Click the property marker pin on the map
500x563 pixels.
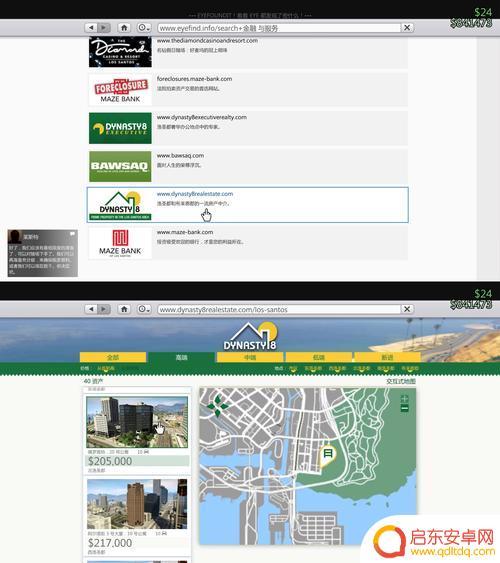327,456
